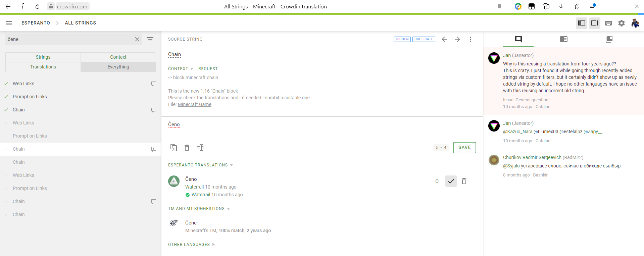
Task: Open the editor settings gear
Action: coord(622,23)
